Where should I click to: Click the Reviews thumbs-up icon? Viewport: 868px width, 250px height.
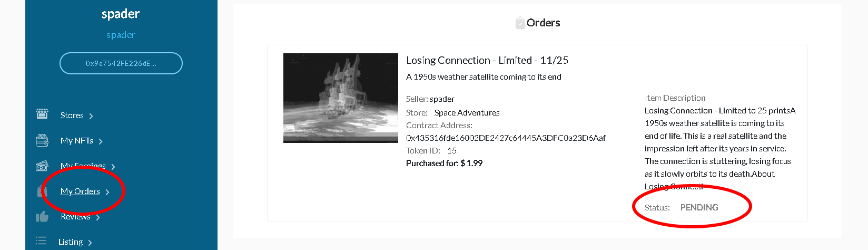[x=42, y=216]
